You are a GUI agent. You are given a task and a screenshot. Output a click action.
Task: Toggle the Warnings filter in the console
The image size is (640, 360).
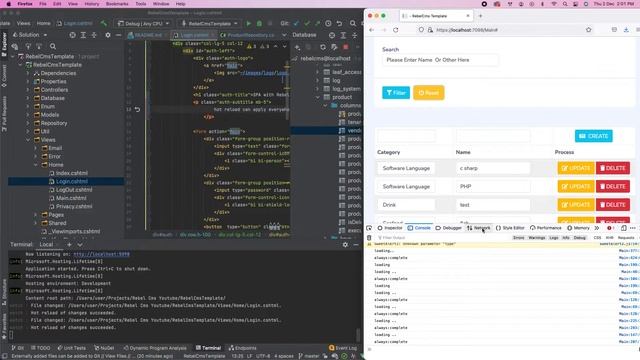[x=537, y=238]
